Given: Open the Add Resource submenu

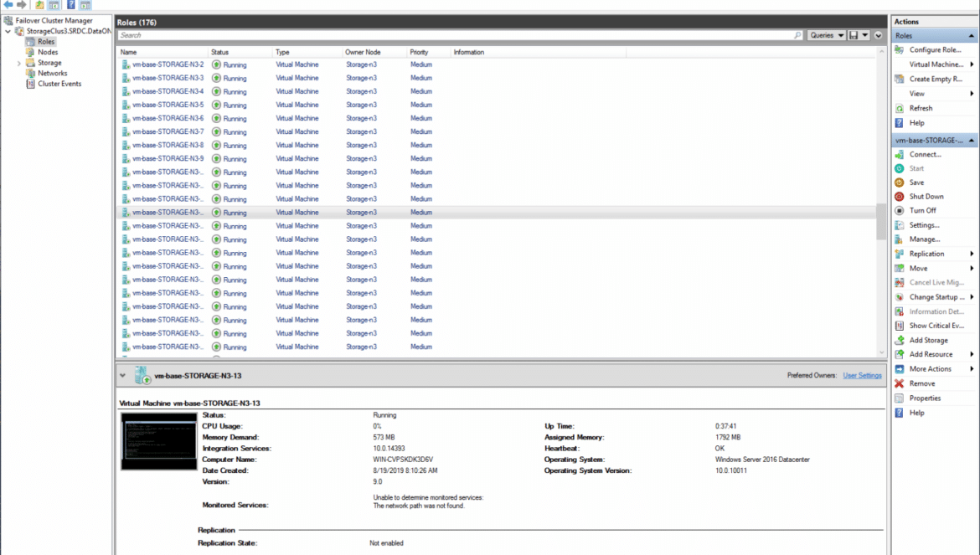Looking at the screenshot, I should click(936, 355).
